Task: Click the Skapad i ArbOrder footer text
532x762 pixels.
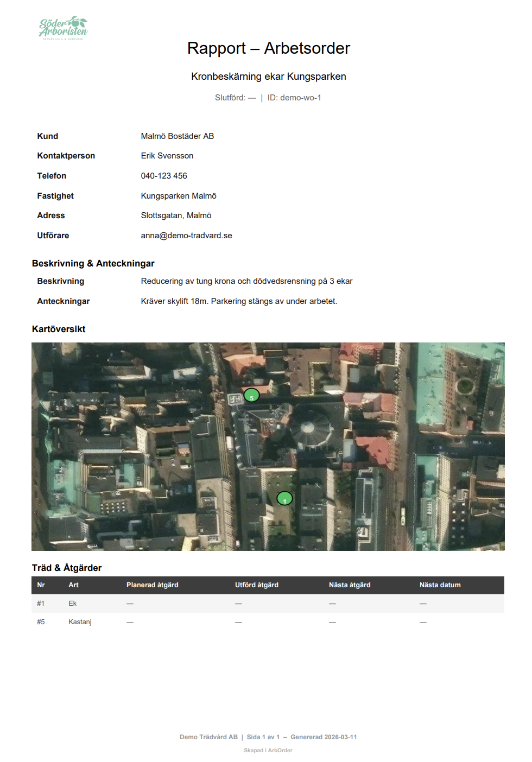Action: click(268, 751)
